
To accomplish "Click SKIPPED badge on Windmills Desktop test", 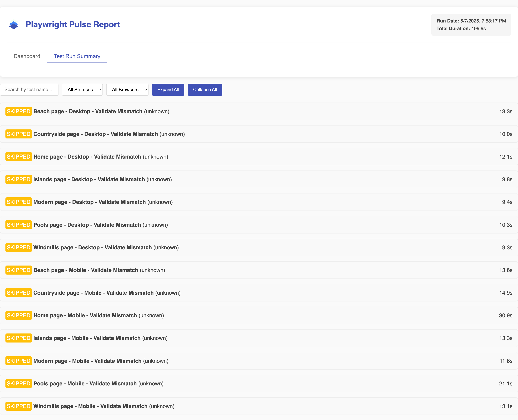I will [x=19, y=247].
